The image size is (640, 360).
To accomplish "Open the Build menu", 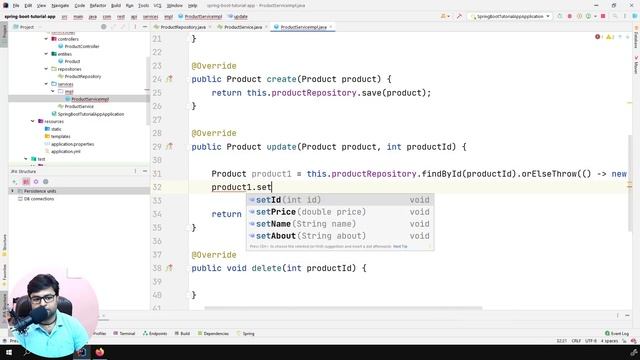I will tap(116, 6).
